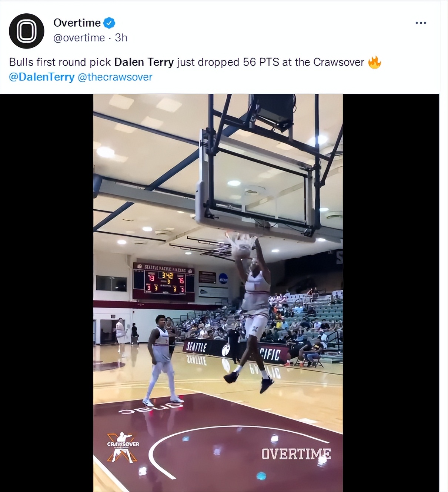Screen dimensions: 448x492
Task: Expand the tweet options via ellipsis
Action: pyautogui.click(x=420, y=22)
